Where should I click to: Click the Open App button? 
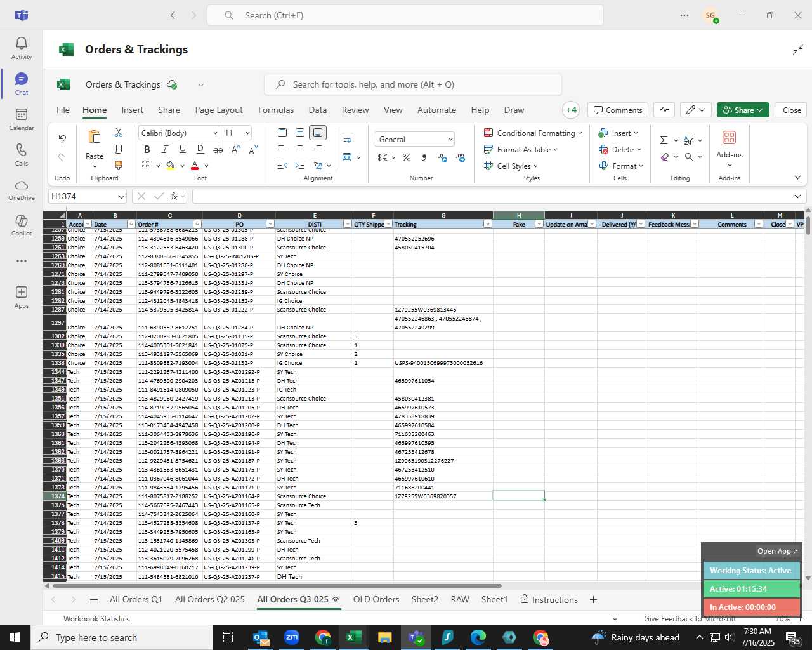coord(777,551)
